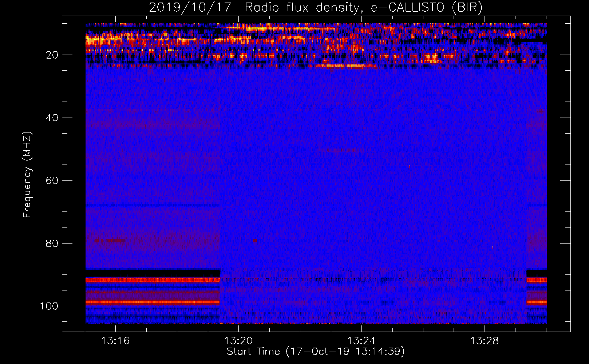Image resolution: width=589 pixels, height=364 pixels.
Task: Click the '40' frequency tick label
Action: [52, 118]
